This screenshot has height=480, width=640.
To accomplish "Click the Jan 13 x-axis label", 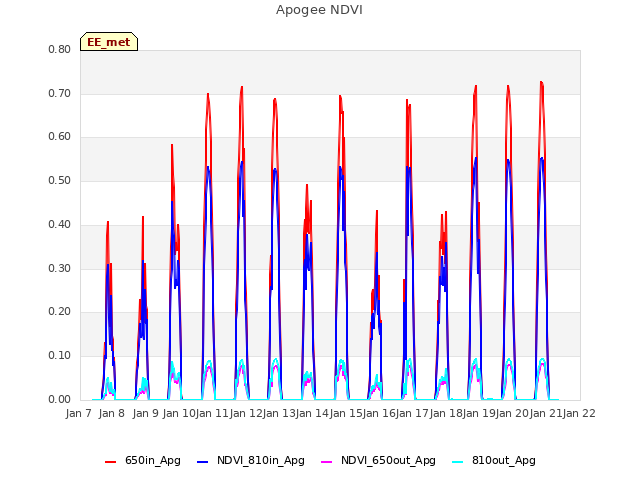I will point(279,413).
